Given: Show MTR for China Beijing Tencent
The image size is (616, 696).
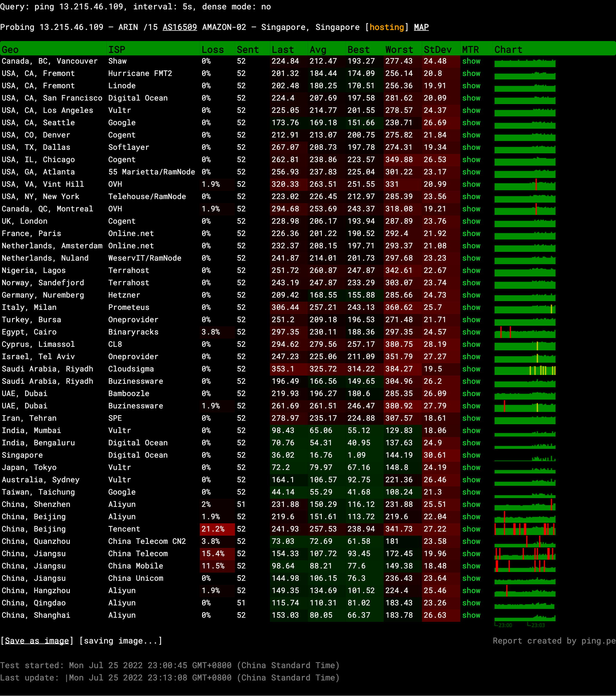Looking at the screenshot, I should (471, 529).
